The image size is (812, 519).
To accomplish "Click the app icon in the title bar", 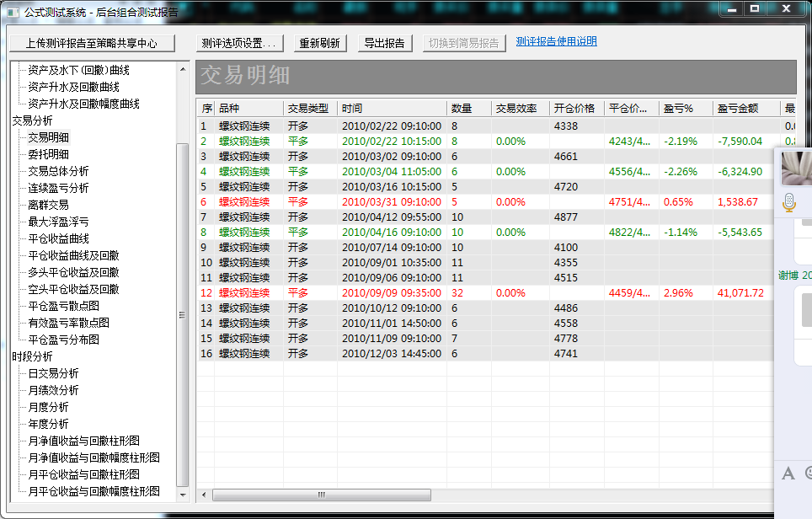I will (x=12, y=13).
